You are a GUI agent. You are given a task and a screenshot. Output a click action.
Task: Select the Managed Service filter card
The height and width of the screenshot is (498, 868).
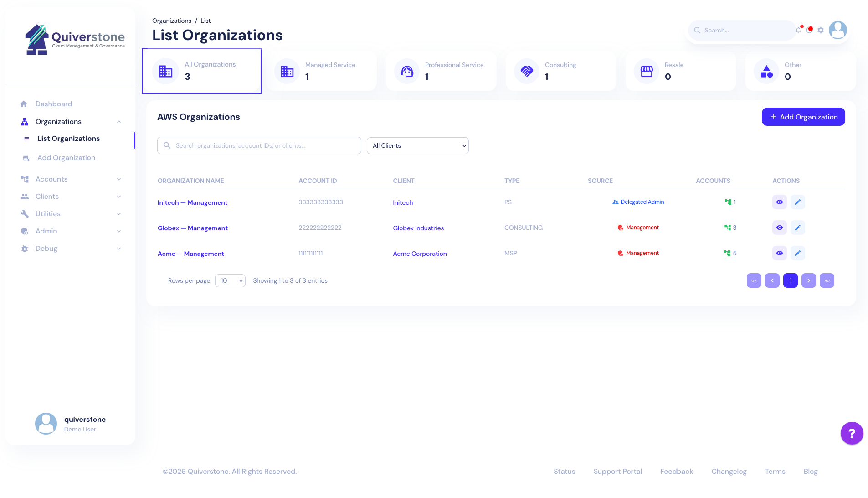point(321,71)
